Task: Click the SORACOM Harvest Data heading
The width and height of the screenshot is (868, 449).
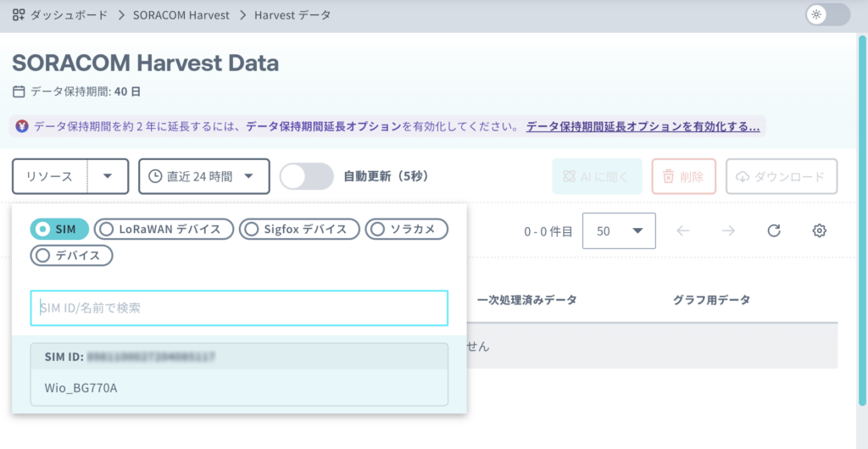Action: pyautogui.click(x=146, y=64)
